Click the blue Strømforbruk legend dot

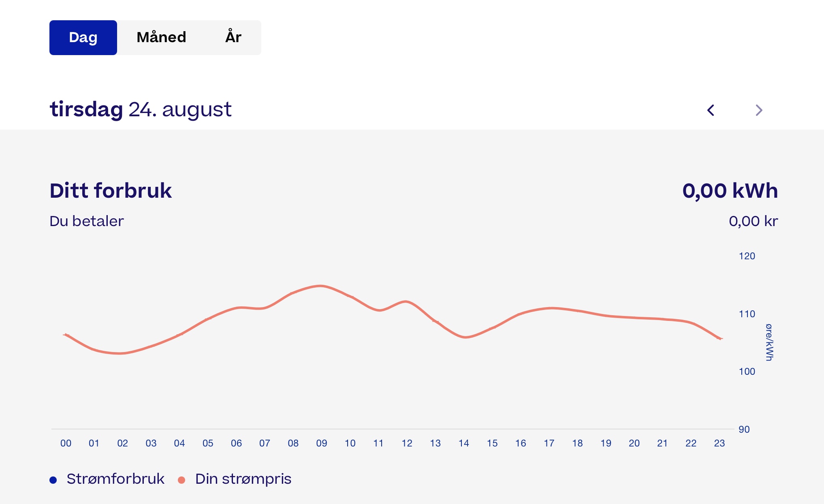coord(53,480)
